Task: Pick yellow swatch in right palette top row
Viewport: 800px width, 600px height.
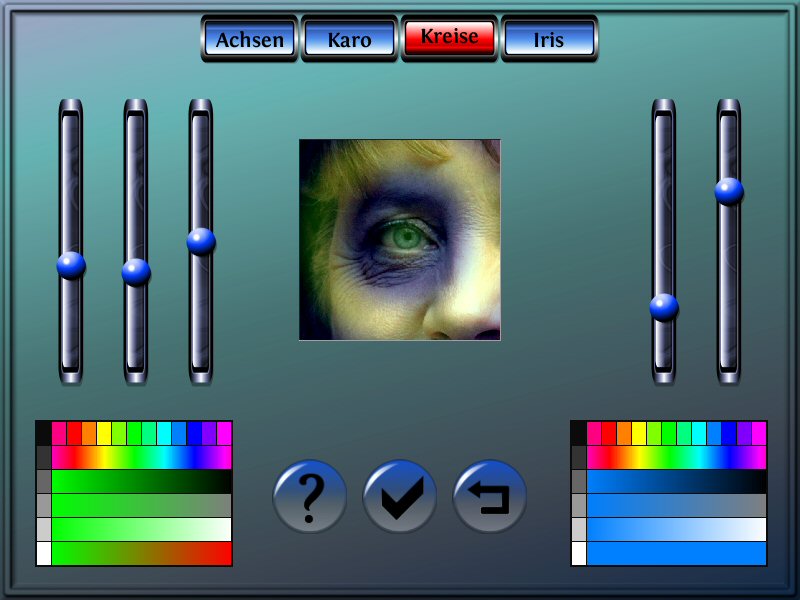Action: point(639,434)
